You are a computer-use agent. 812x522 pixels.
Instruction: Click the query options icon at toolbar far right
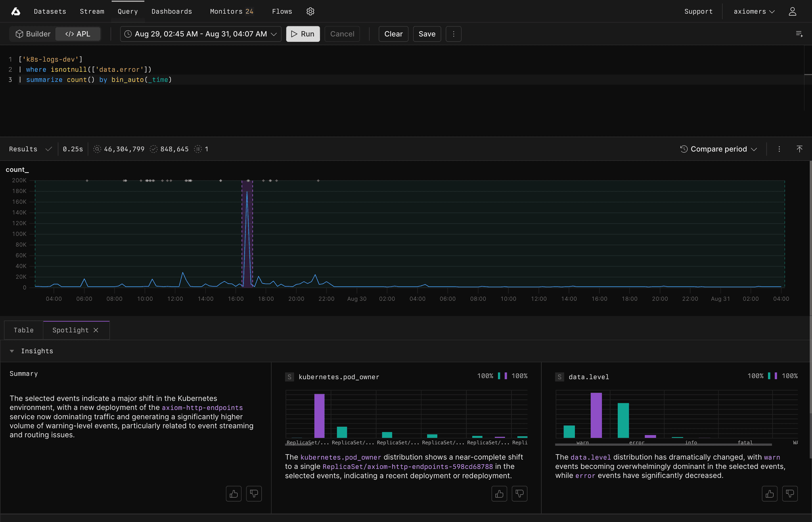(x=799, y=34)
